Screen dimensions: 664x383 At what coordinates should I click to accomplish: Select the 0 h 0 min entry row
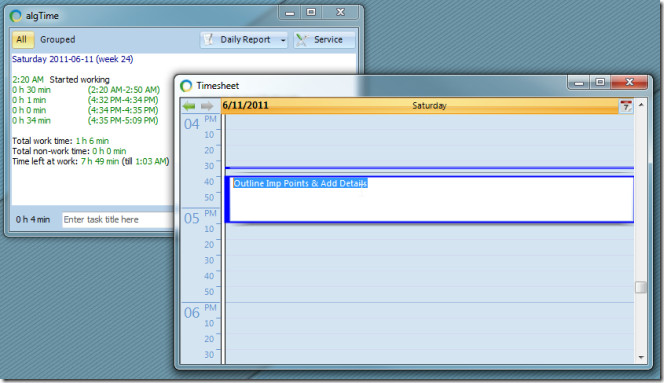click(85, 110)
